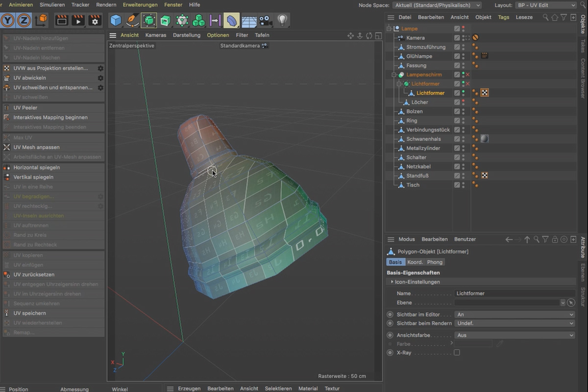Open the Rendern menu
Viewport: 588px width, 392px height.
tap(106, 4)
